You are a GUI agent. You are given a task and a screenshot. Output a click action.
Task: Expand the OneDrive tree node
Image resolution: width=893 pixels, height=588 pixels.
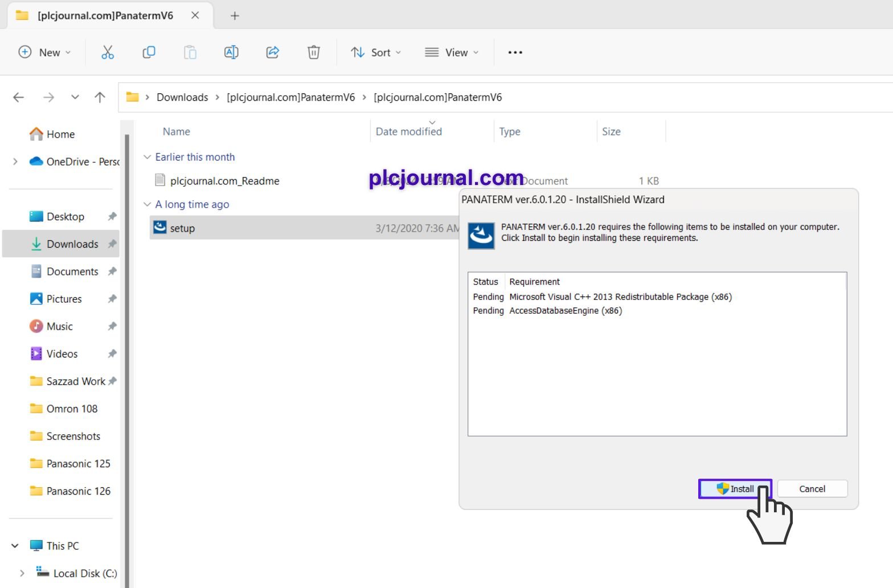point(15,162)
